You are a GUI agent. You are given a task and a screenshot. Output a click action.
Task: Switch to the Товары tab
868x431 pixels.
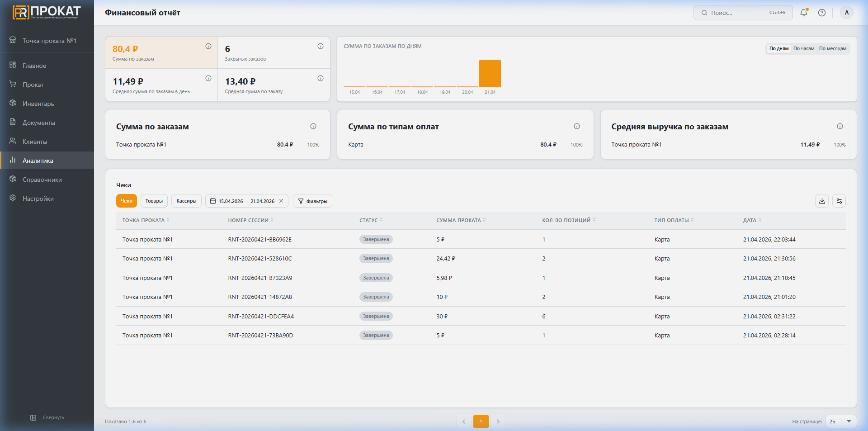tap(154, 201)
